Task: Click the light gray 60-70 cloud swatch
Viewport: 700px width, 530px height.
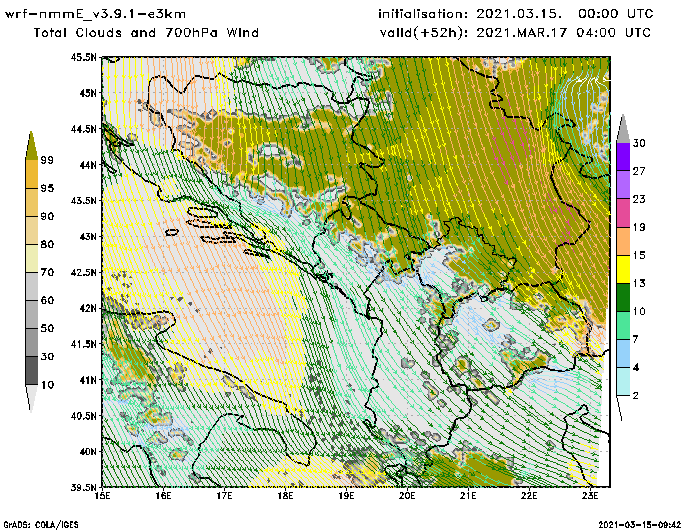Action: [x=31, y=286]
